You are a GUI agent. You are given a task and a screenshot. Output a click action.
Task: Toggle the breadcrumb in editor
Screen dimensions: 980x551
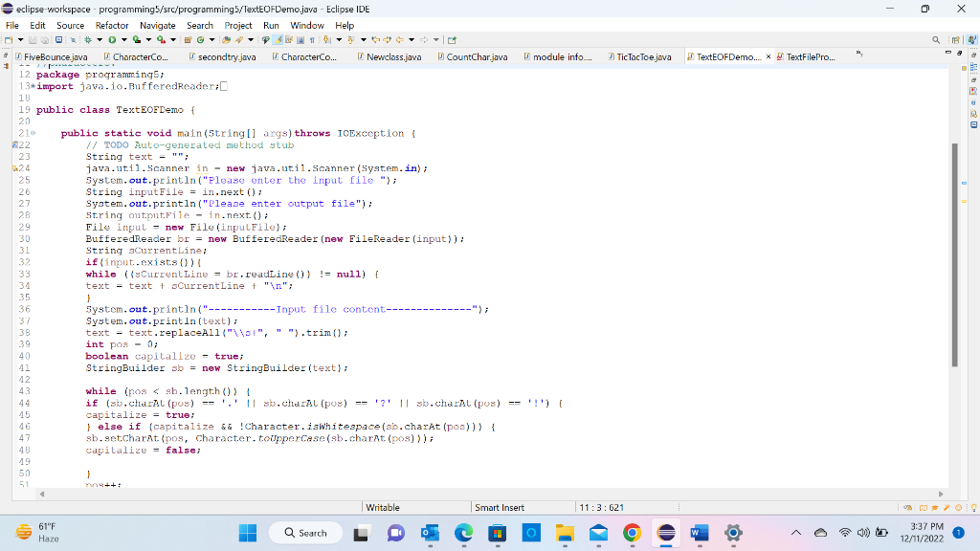pyautogui.click(x=266, y=40)
